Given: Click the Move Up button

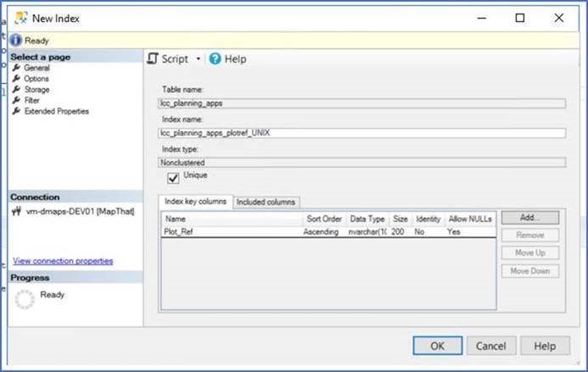Looking at the screenshot, I should [x=530, y=253].
